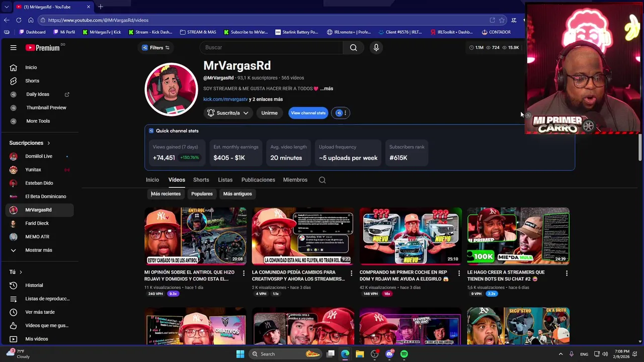Screen dimensions: 644x362
Task: Open File Explorer from taskbar
Action: click(360, 354)
